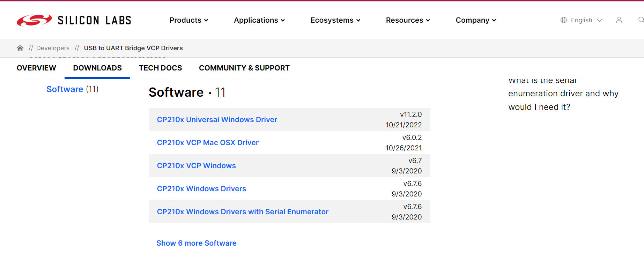Expand the Applications menu

click(259, 20)
